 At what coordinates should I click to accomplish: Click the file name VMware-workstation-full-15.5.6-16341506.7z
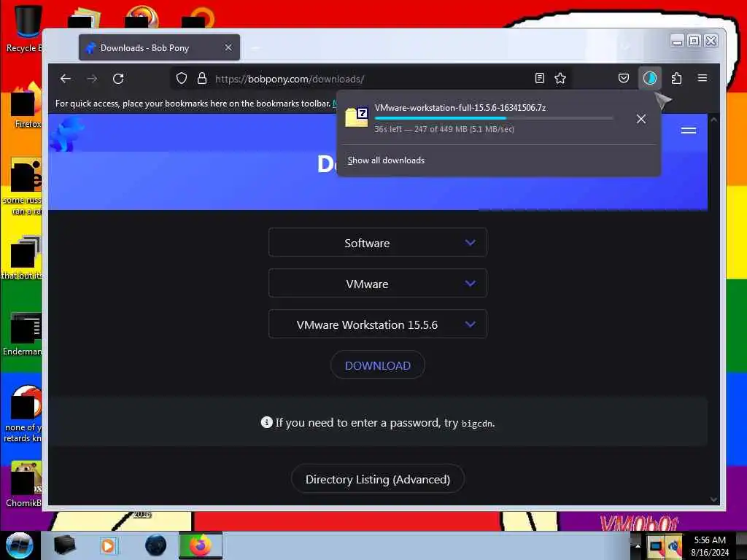(460, 108)
